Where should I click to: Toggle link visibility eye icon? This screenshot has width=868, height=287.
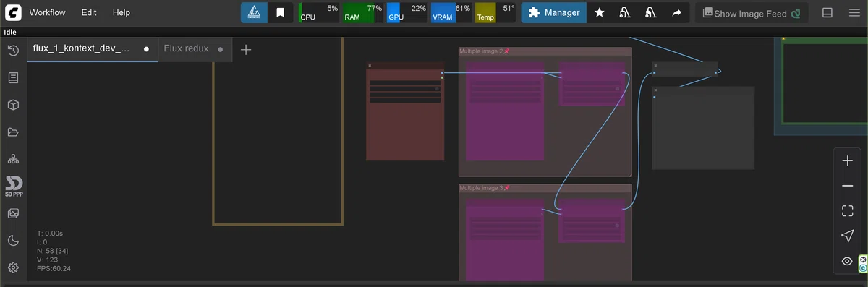848,261
